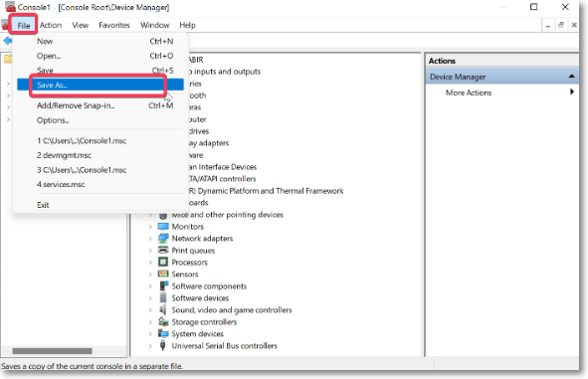The width and height of the screenshot is (588, 379).
Task: Click the Sensors icon
Action: coord(163,274)
